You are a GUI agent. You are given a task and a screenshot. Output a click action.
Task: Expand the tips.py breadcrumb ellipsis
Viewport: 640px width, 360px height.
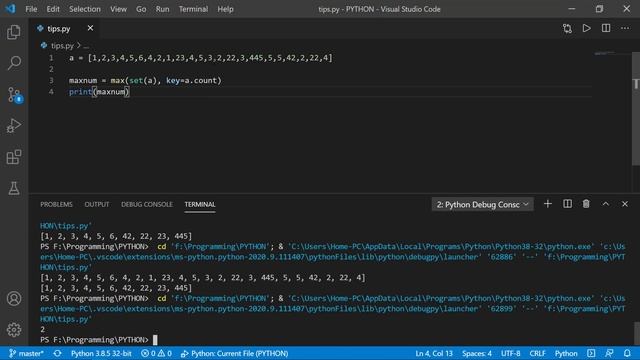click(86, 46)
